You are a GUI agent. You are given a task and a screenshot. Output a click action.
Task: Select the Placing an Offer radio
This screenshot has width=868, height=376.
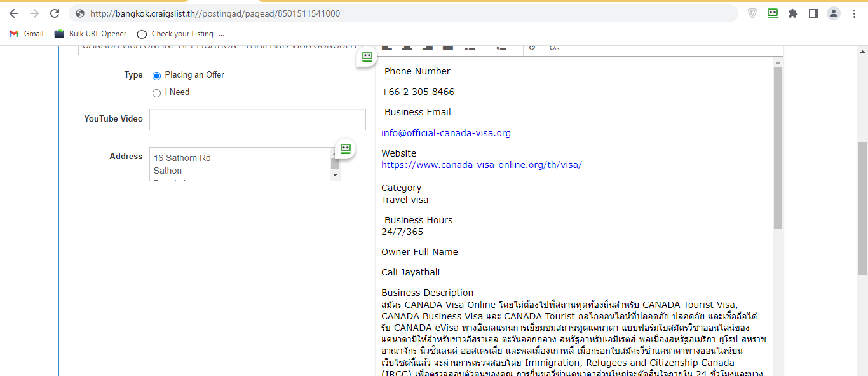(156, 76)
